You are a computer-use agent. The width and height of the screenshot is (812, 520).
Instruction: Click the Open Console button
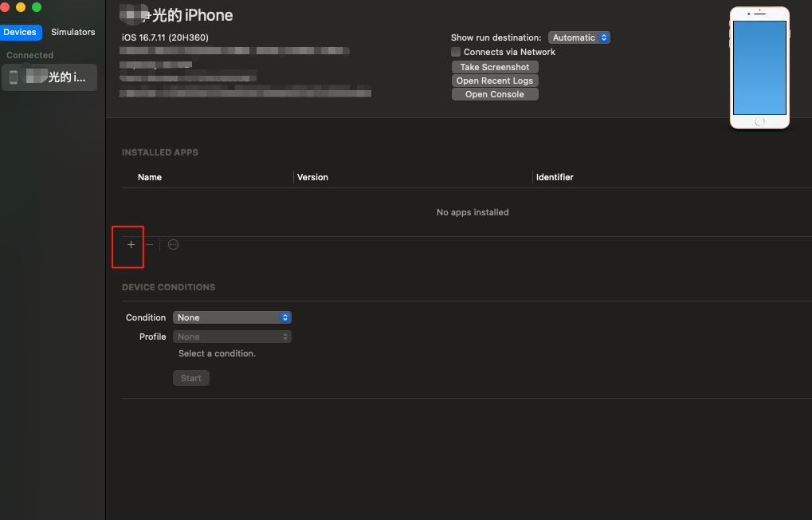pos(495,94)
